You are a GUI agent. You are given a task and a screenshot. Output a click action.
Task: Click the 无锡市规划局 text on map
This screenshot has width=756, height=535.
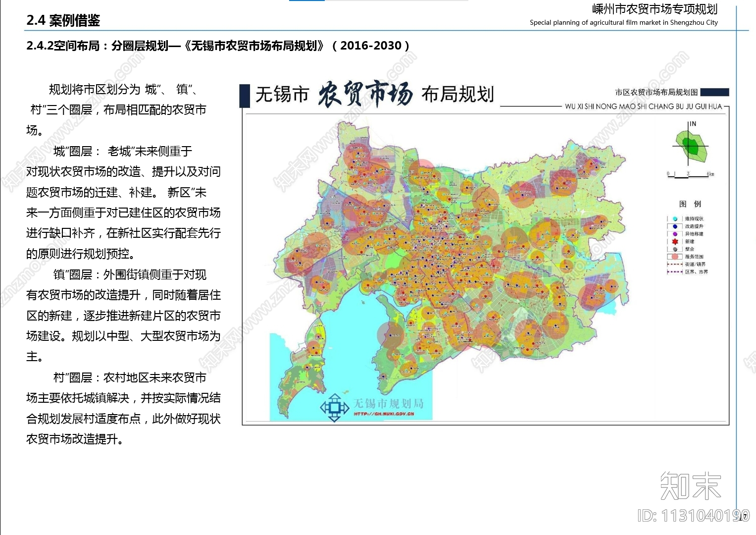[x=389, y=404]
